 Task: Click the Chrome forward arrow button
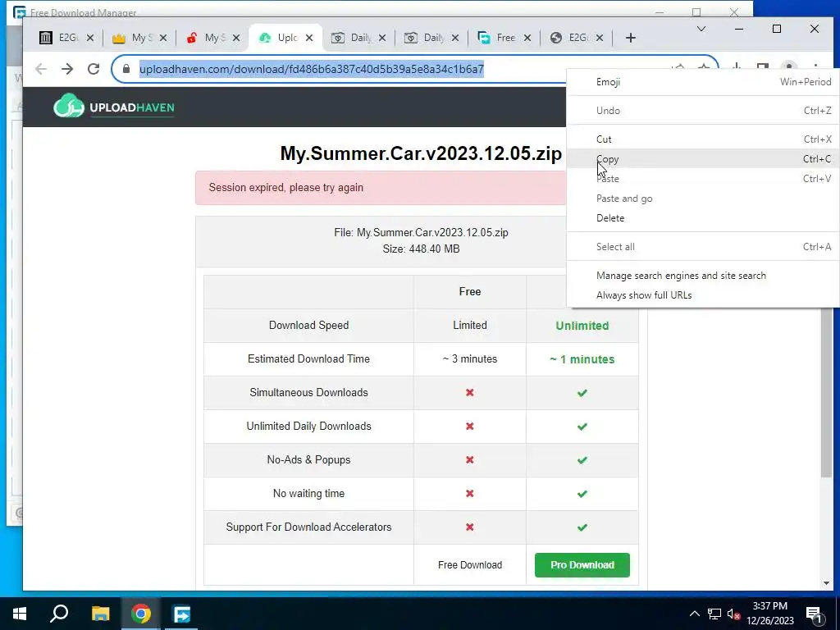(67, 69)
